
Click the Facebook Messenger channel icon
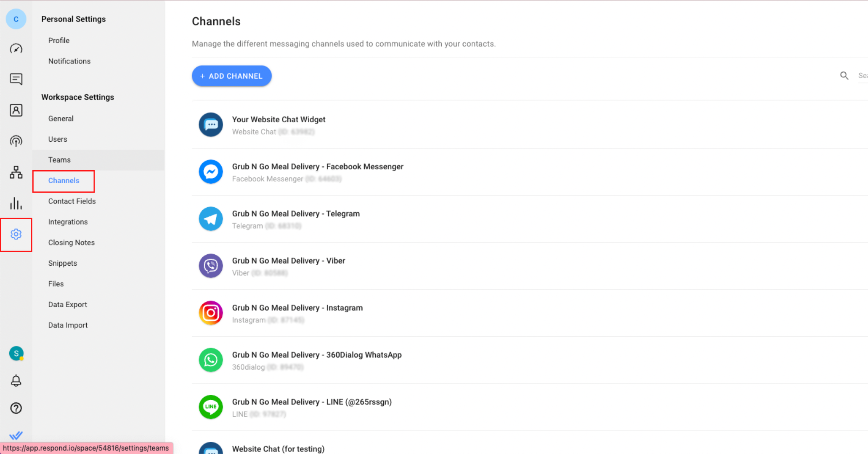[211, 172]
